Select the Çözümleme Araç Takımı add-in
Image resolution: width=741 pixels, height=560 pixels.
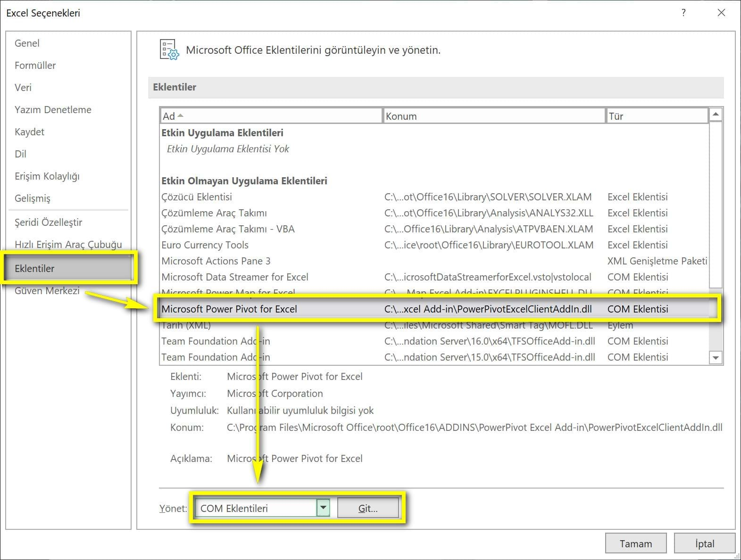point(434,213)
